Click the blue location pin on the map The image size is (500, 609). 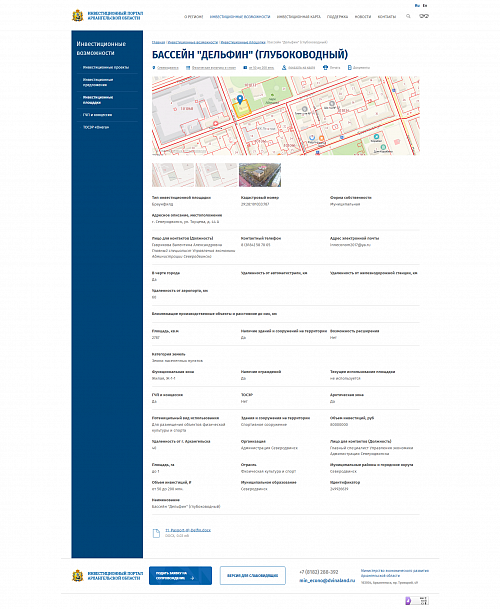pos(240,100)
